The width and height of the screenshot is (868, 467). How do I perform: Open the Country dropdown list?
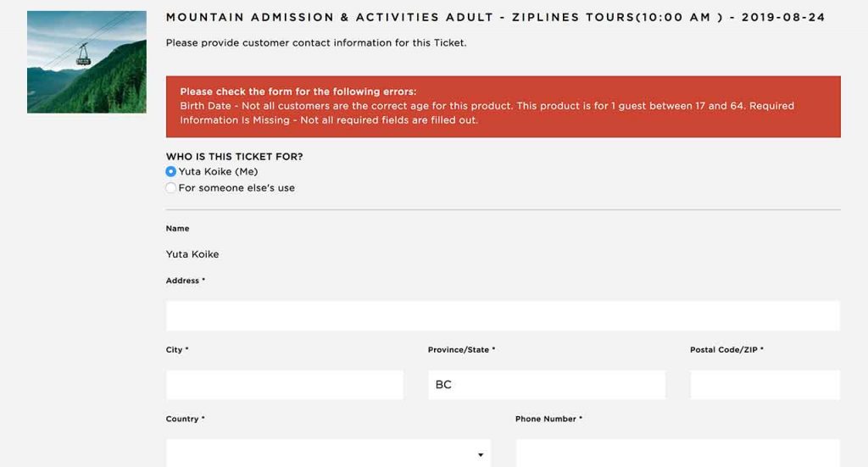[x=328, y=453]
